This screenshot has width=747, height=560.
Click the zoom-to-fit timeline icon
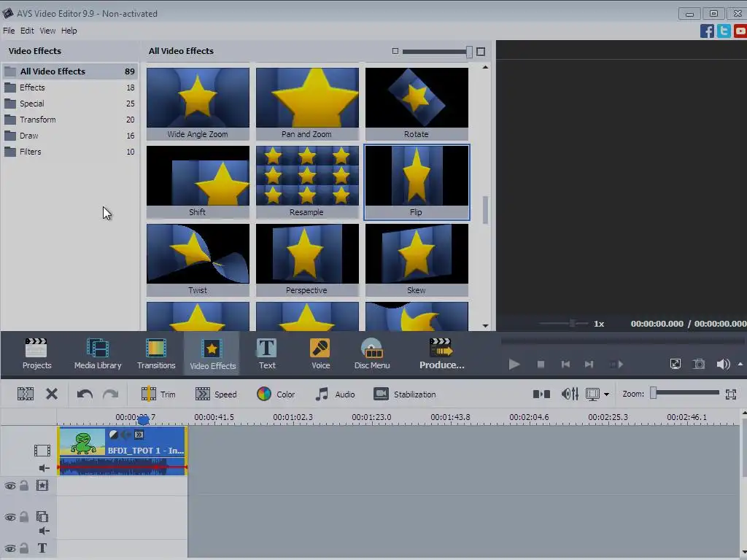[x=731, y=394]
